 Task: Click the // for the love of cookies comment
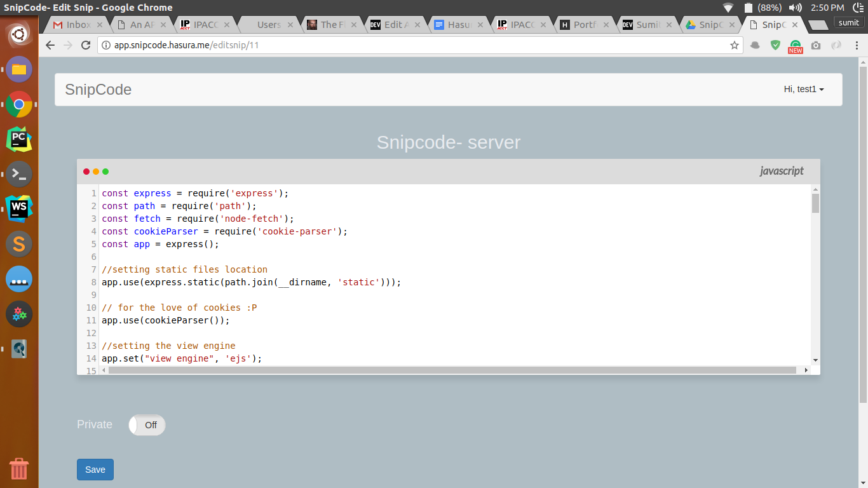click(179, 308)
